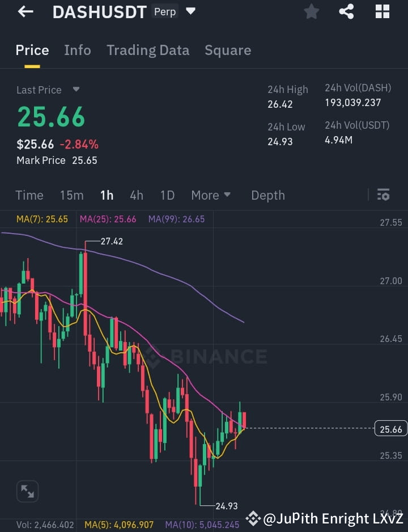
Task: Switch to the Trading Data tab
Action: coord(148,50)
